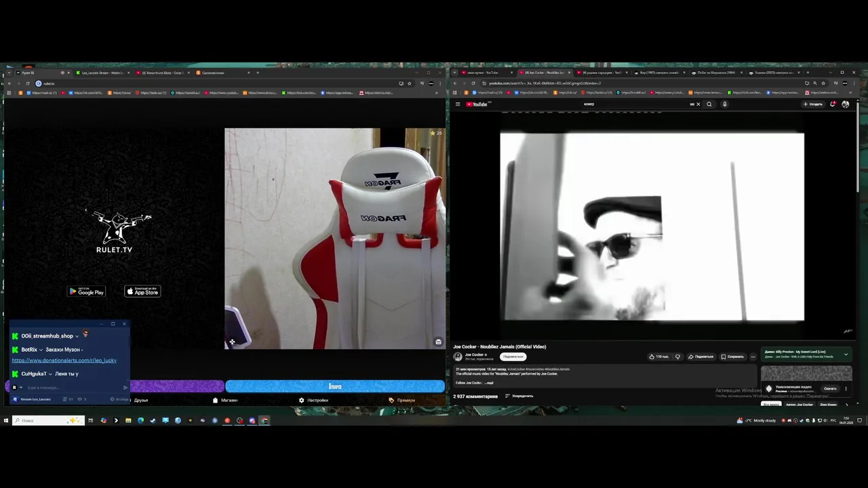Send the chat message with the arrow icon
Image resolution: width=868 pixels, height=488 pixels.
pyautogui.click(x=125, y=388)
